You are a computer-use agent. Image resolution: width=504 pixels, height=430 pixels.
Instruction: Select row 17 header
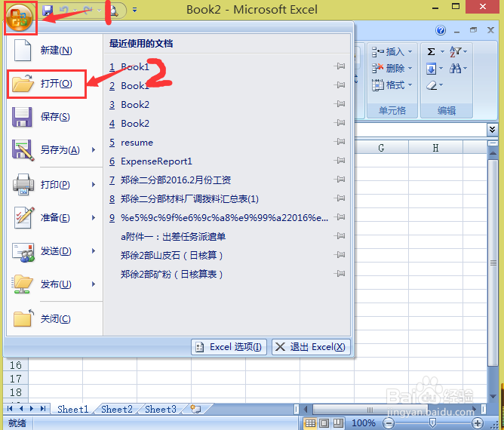tap(16, 379)
